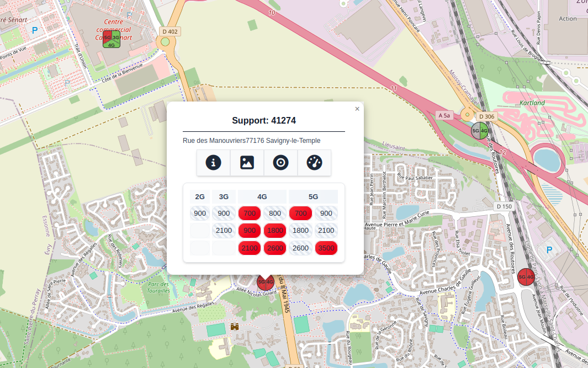This screenshot has height=368, width=588.
Task: Close the Support 41274 popup
Action: (x=357, y=109)
